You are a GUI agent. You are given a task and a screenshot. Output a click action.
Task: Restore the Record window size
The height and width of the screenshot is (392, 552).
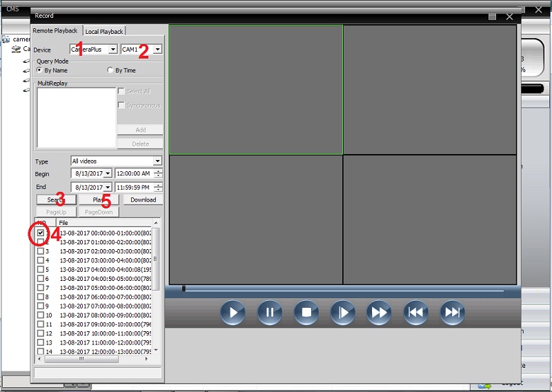492,17
